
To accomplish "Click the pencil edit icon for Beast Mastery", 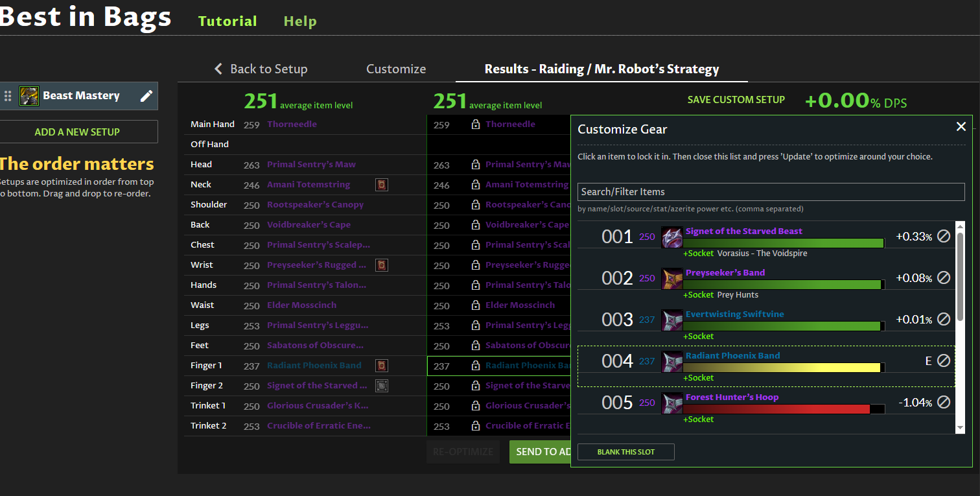I will [146, 96].
